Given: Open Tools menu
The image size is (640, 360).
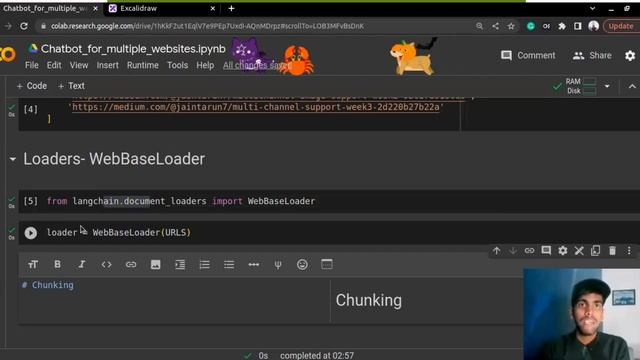Looking at the screenshot, I should (178, 65).
